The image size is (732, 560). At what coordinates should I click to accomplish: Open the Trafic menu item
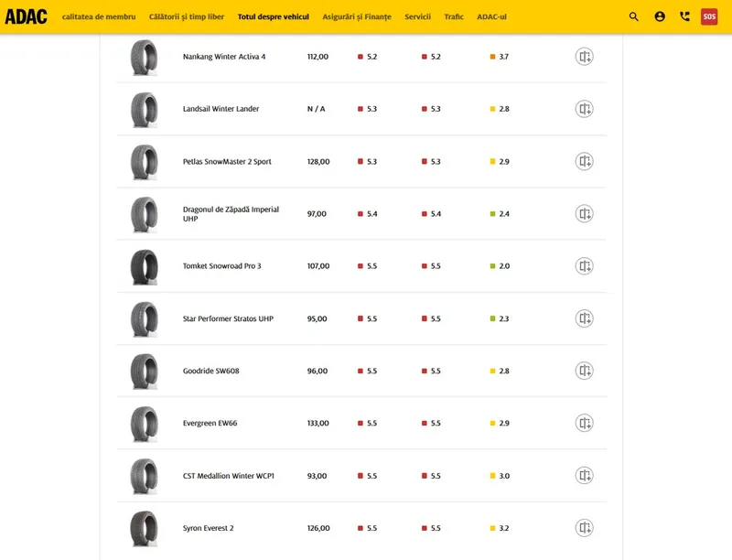(x=454, y=17)
